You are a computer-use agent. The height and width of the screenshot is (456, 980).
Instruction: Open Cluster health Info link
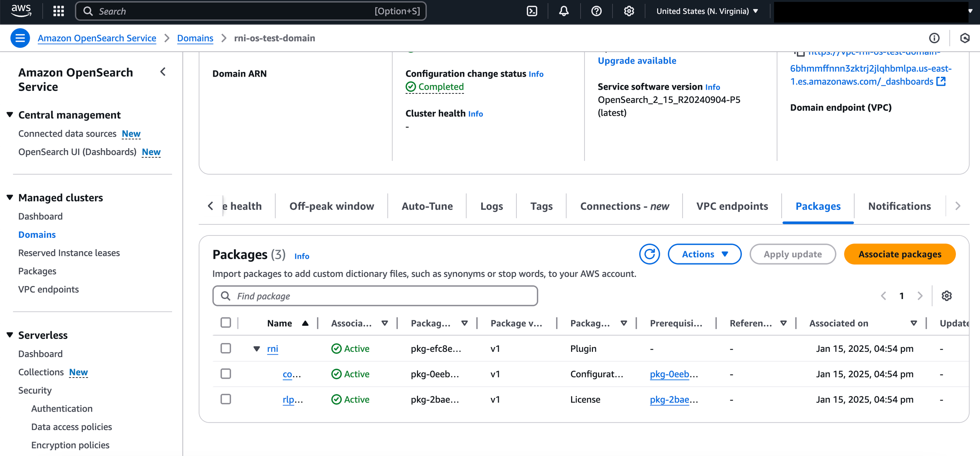[475, 114]
